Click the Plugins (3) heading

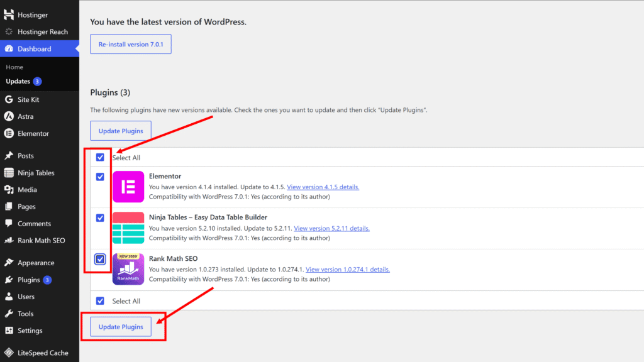(x=110, y=92)
